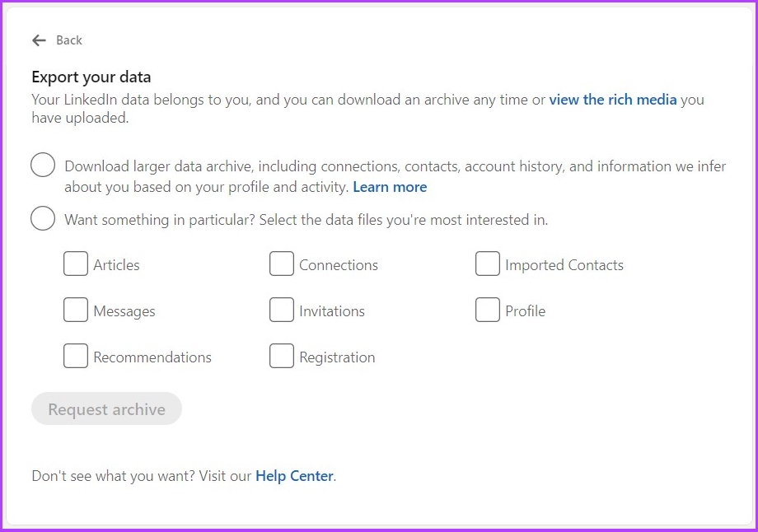The height and width of the screenshot is (532, 758).
Task: Select the Download larger data archive radio button
Action: (x=43, y=165)
